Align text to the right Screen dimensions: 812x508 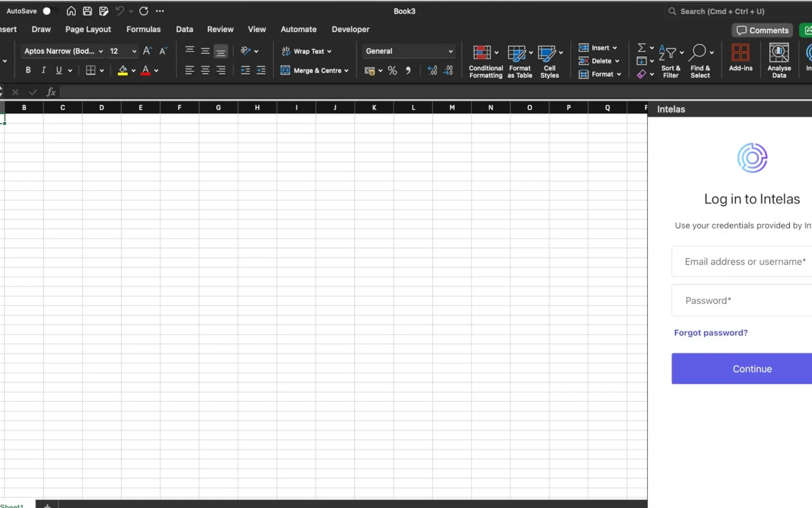221,70
